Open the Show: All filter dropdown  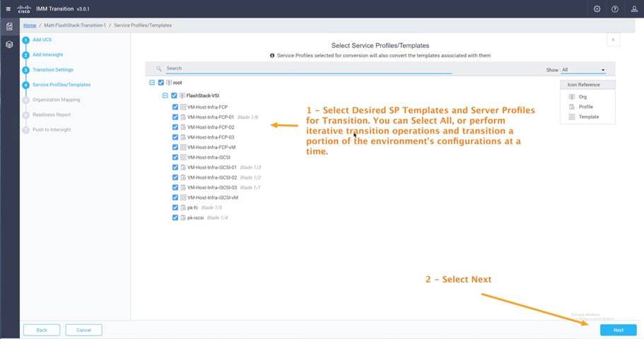583,70
